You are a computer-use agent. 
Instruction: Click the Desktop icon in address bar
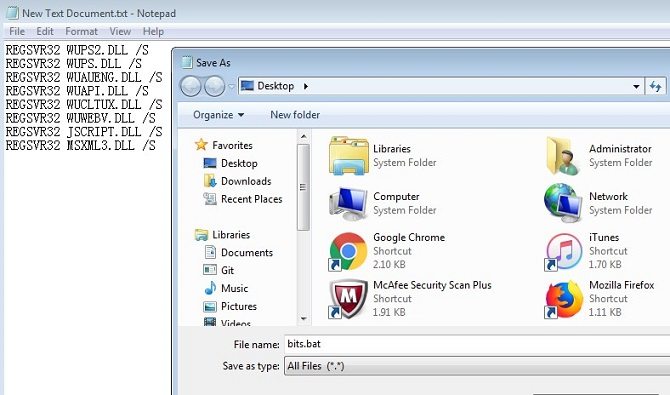[x=247, y=86]
